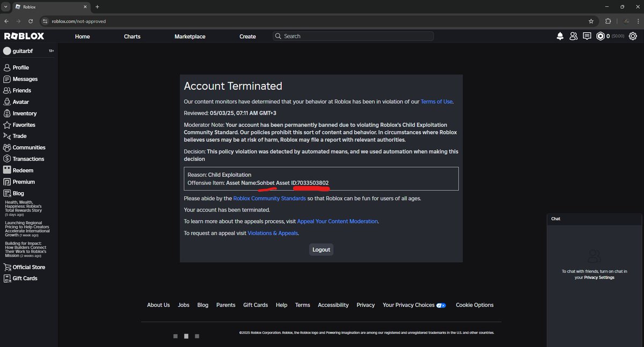The image size is (644, 347).
Task: Bookmark this page with the star icon
Action: tap(591, 21)
